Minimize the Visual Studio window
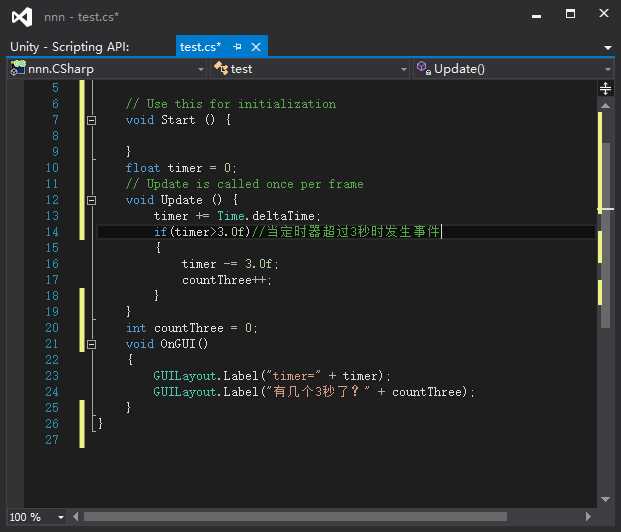Screen dimensions: 621x532 click(537, 15)
